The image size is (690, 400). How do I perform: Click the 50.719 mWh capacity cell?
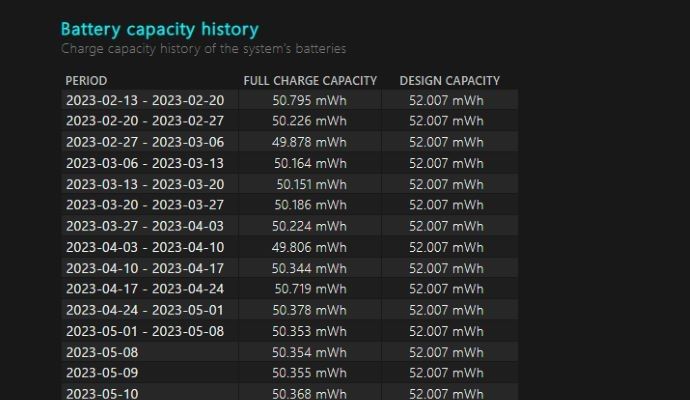(311, 289)
